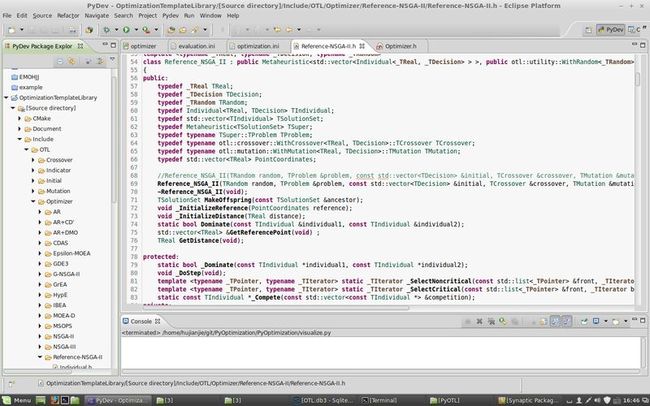Open the Open Console dropdown arrow
The width and height of the screenshot is (650, 406).
[626, 321]
